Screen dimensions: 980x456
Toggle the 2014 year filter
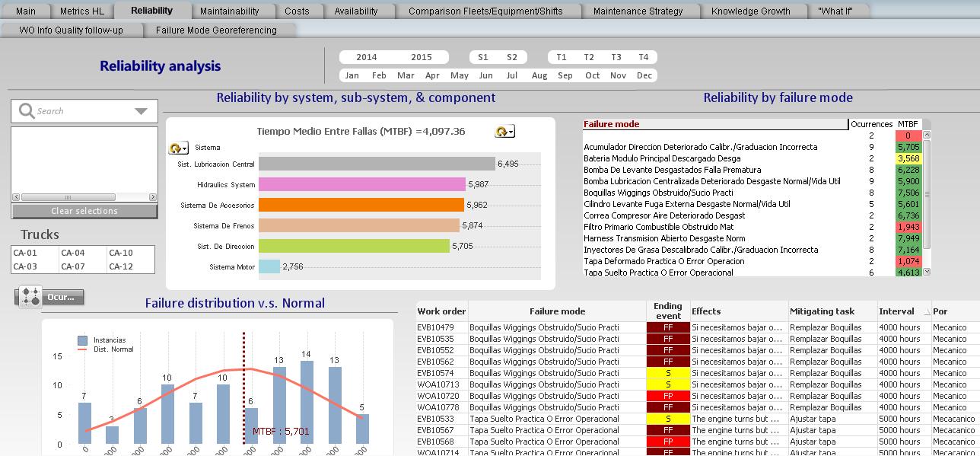[x=366, y=57]
